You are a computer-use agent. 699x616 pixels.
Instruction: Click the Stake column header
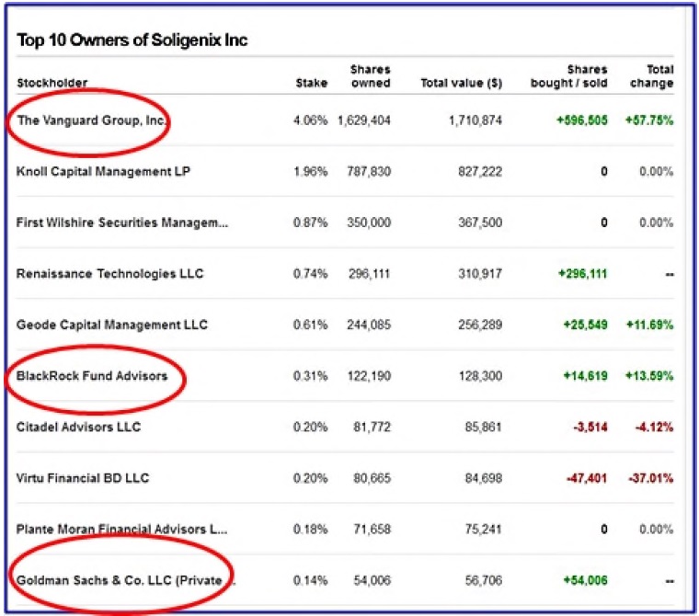pos(312,83)
